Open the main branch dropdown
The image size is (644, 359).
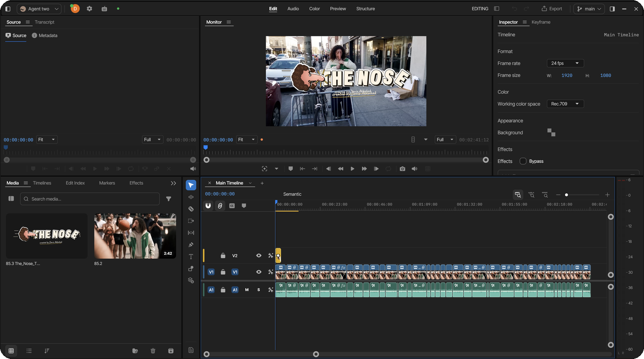pos(589,9)
